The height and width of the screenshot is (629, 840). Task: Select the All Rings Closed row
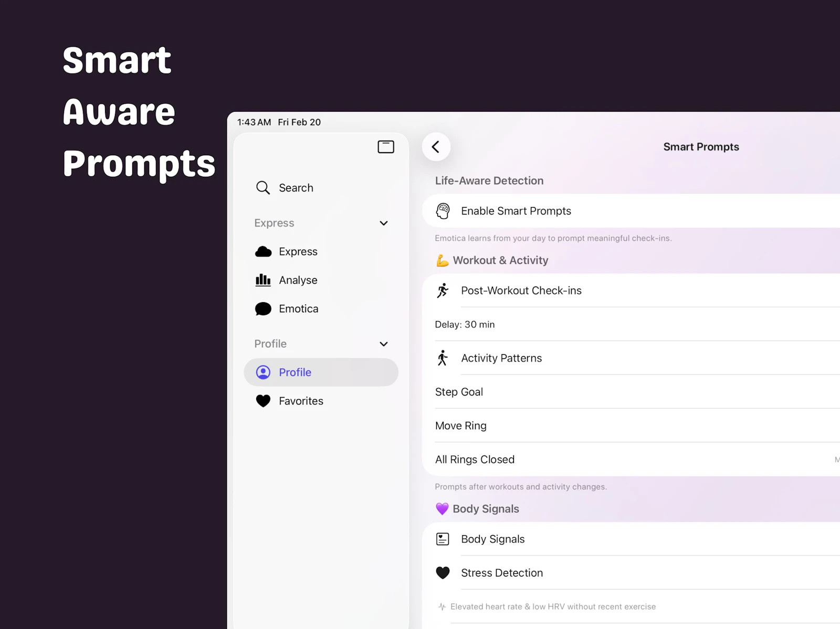(x=631, y=460)
